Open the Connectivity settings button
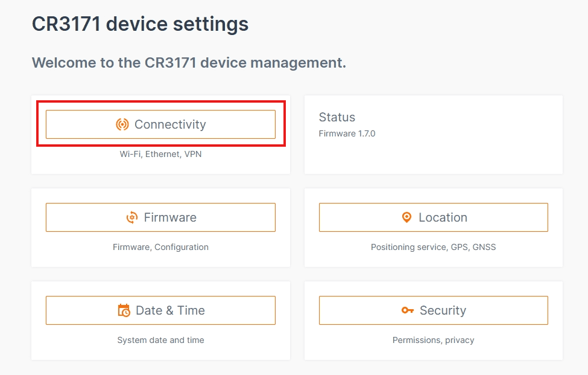Image resolution: width=588 pixels, height=375 pixels. [x=160, y=124]
